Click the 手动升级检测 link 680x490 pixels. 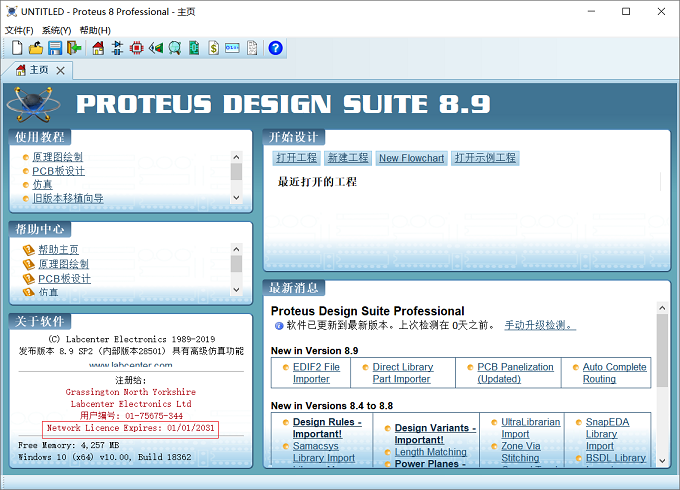[540, 325]
